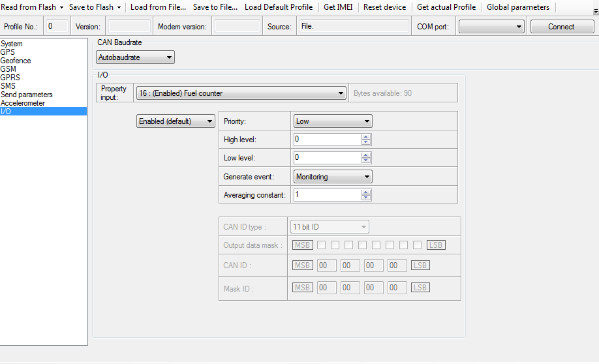Increase High level with up arrow
The height and width of the screenshot is (364, 599).
point(366,136)
